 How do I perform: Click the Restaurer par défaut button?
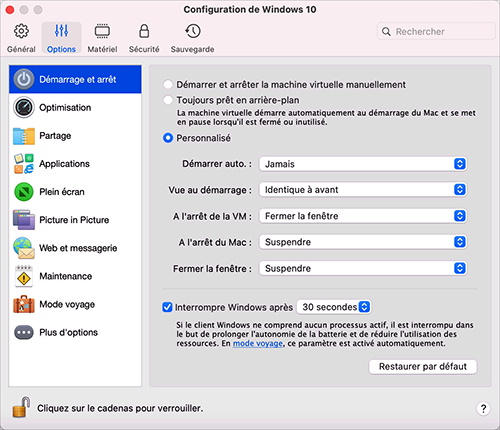coord(423,367)
